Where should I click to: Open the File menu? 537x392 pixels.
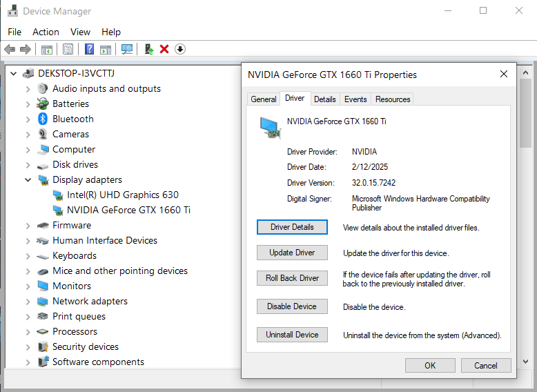click(14, 32)
